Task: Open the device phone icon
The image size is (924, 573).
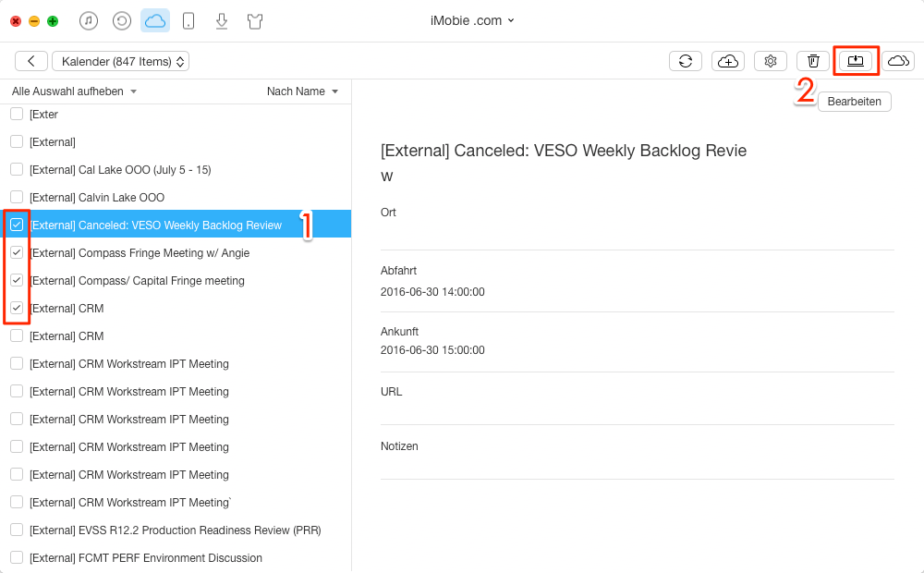Action: [188, 21]
